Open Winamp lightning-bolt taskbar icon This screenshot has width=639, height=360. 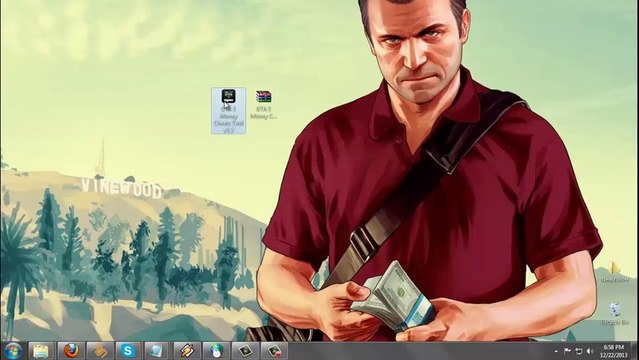pyautogui.click(x=187, y=351)
